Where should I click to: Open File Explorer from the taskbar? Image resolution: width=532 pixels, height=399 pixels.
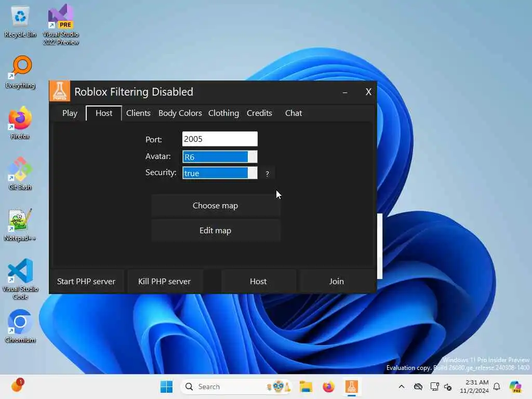point(305,387)
